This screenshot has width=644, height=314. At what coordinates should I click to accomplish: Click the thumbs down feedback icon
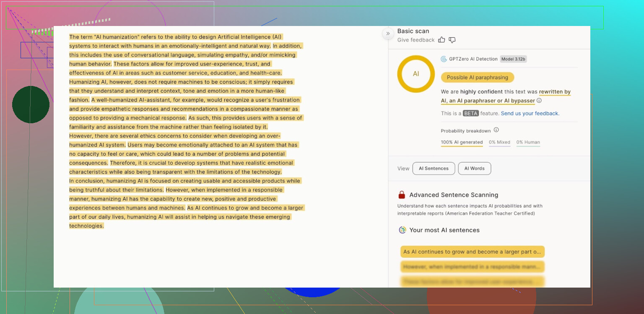pyautogui.click(x=452, y=40)
